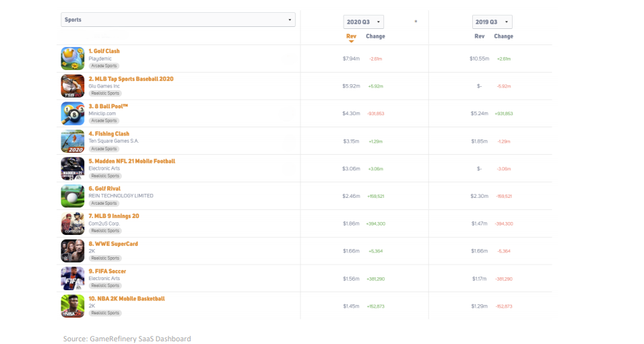Expand the 2020 Q3 period dropdown

(364, 22)
